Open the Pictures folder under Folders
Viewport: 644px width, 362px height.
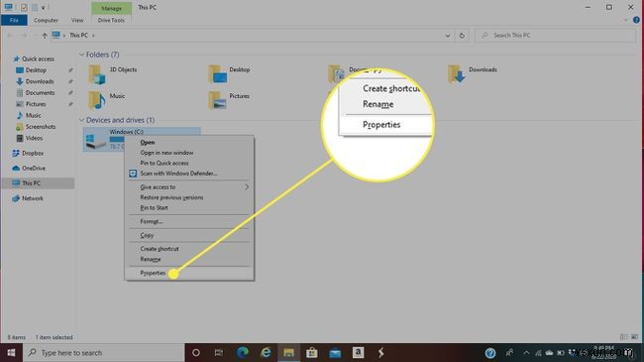(x=218, y=100)
